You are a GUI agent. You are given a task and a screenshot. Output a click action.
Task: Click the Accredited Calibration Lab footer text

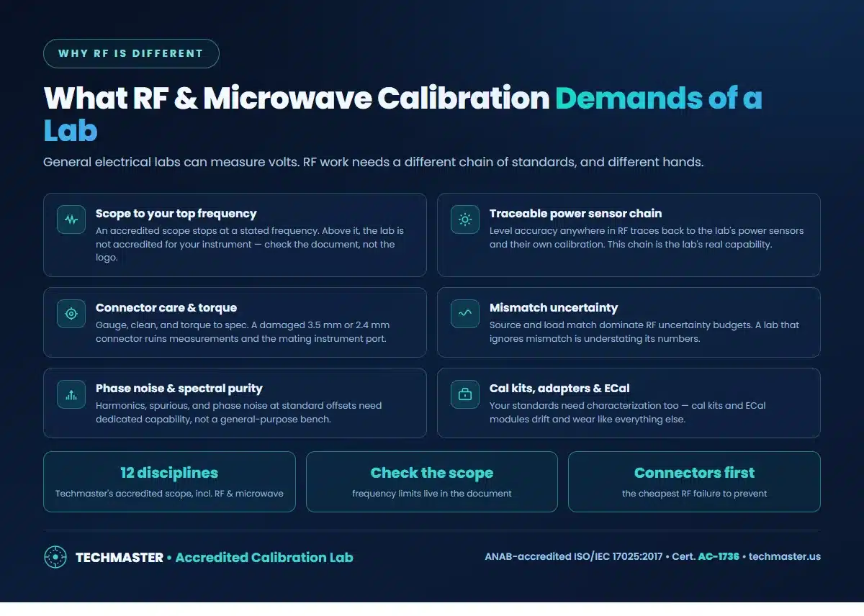pyautogui.click(x=264, y=557)
